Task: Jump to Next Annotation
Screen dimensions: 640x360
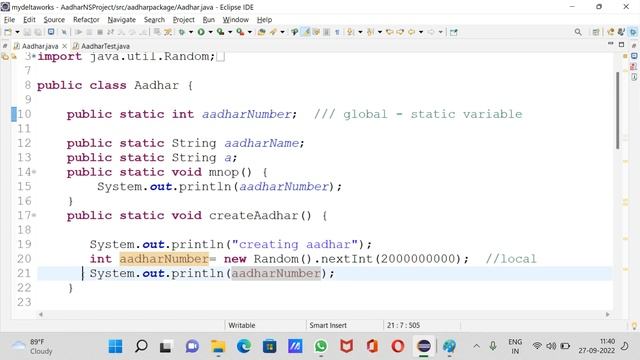Action: (351, 32)
